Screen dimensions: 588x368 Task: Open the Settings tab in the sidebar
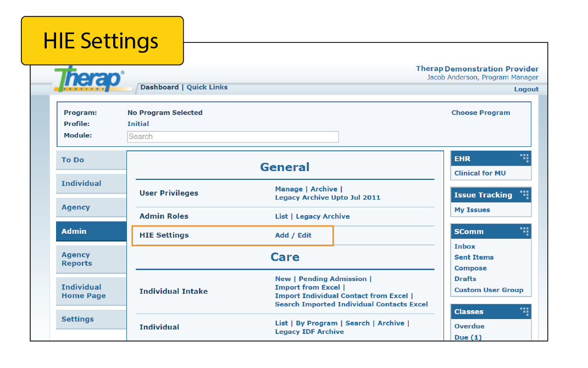pos(91,319)
